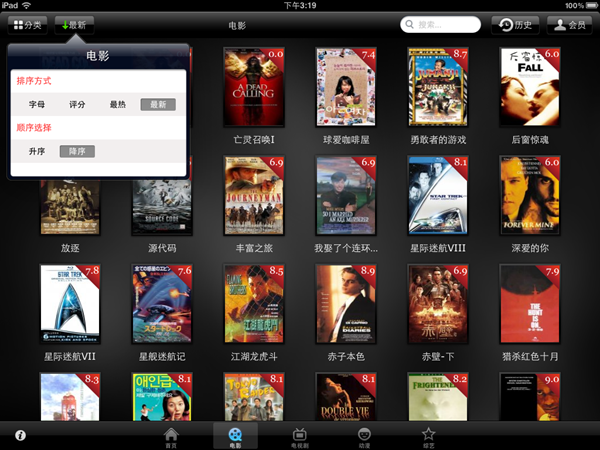Open the 会员 member button
The width and height of the screenshot is (600, 450).
pos(569,25)
